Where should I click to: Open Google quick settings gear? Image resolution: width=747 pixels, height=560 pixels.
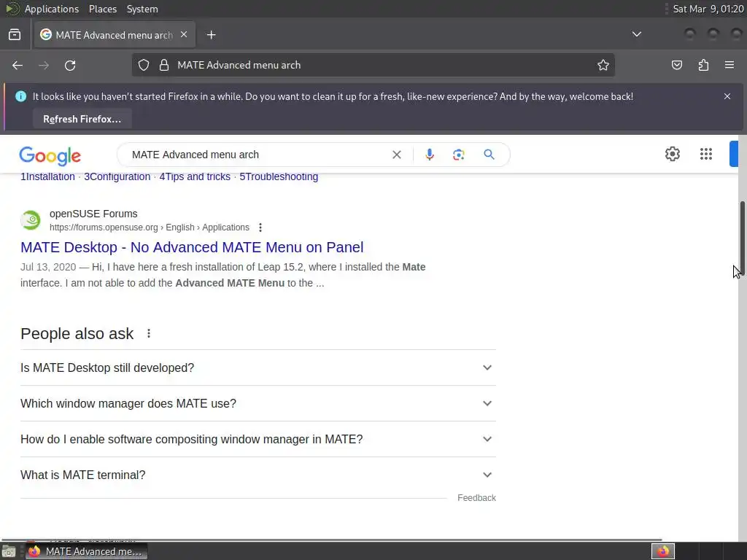(672, 154)
